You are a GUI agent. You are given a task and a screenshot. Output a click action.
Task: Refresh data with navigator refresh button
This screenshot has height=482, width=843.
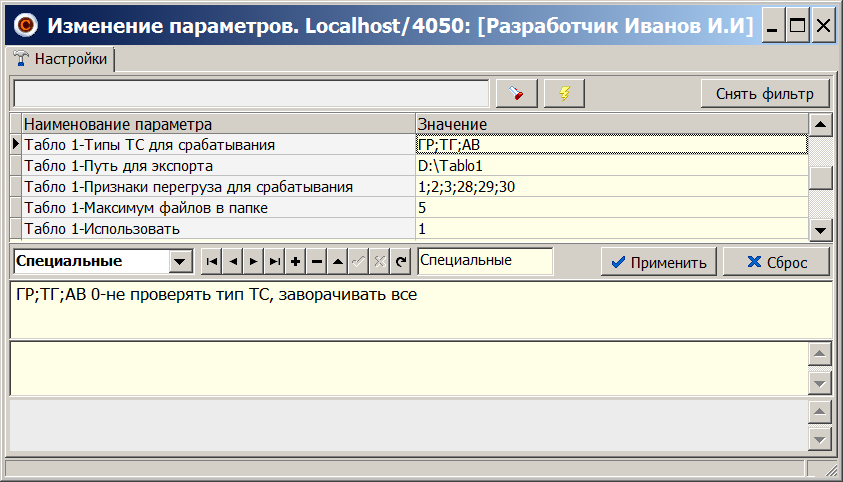point(400,262)
